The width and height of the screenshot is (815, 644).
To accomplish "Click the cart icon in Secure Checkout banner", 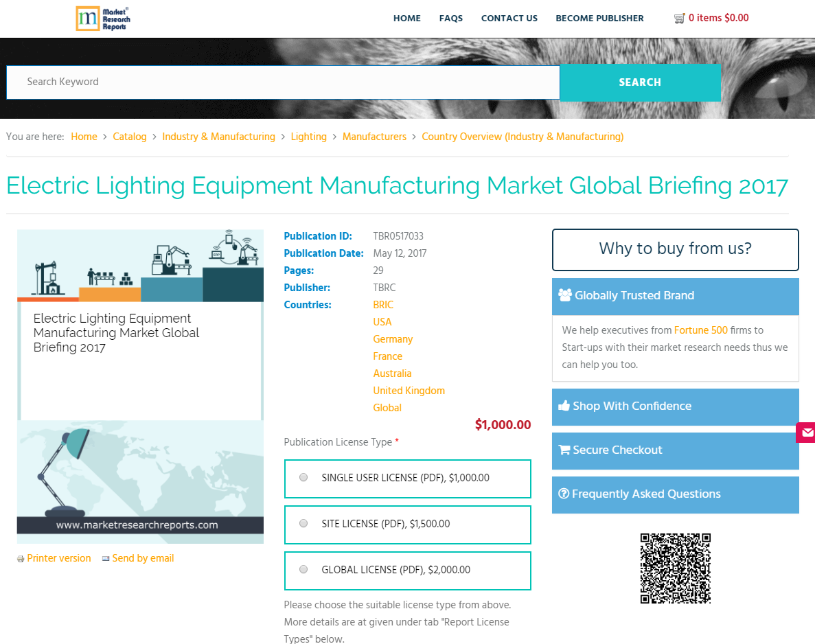I will point(565,449).
